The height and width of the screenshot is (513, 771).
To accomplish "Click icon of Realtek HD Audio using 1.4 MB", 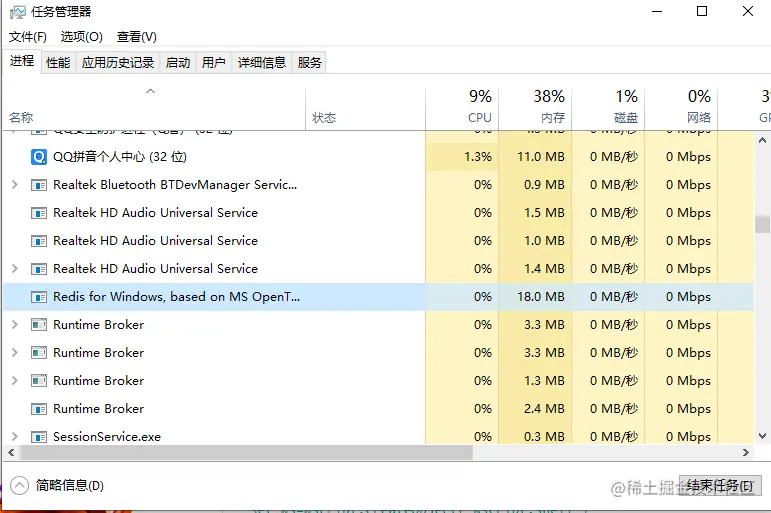I will [38, 269].
